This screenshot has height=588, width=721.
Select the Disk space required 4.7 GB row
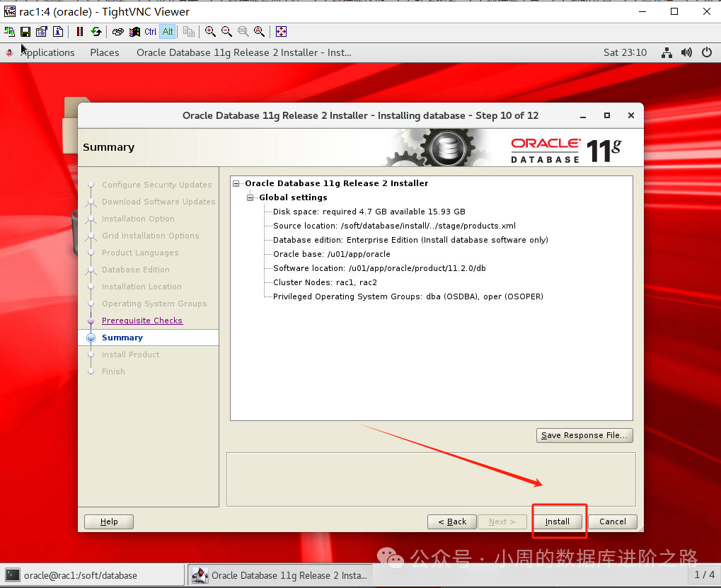[369, 212]
